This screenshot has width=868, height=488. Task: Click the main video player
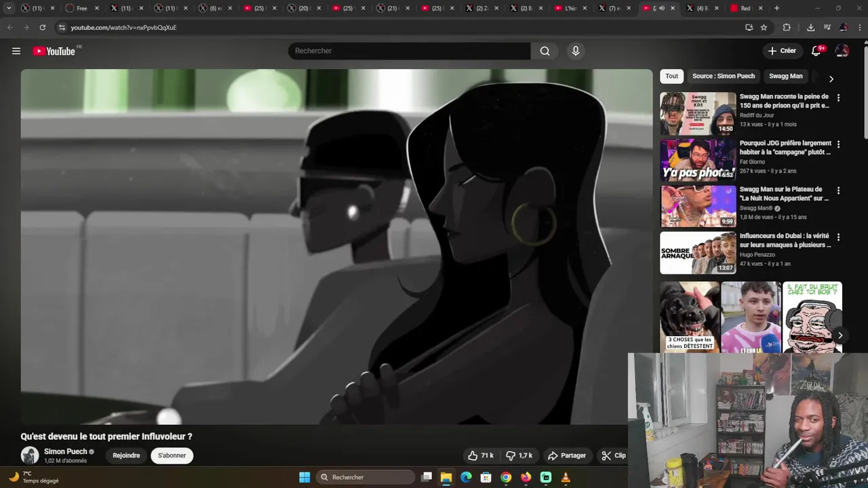click(336, 247)
